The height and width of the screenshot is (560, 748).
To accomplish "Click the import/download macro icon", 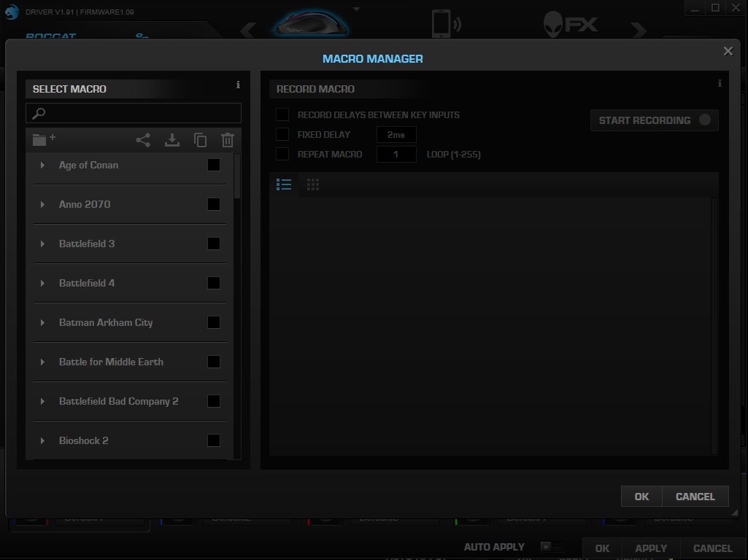I will [172, 140].
